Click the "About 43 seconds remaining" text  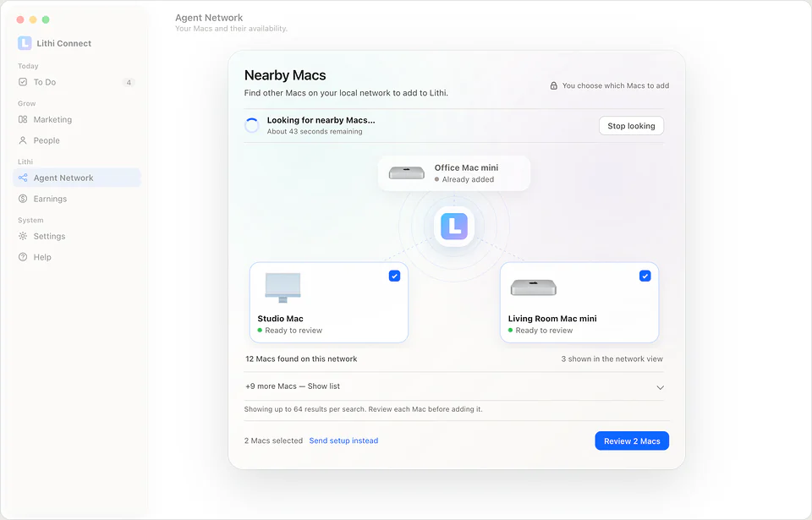(315, 132)
